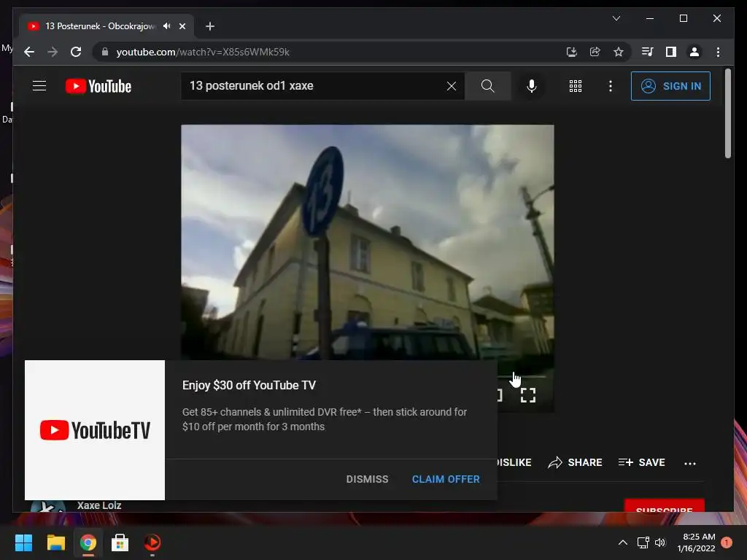
Task: Click the YouTube TV logo image
Action: coord(95,430)
